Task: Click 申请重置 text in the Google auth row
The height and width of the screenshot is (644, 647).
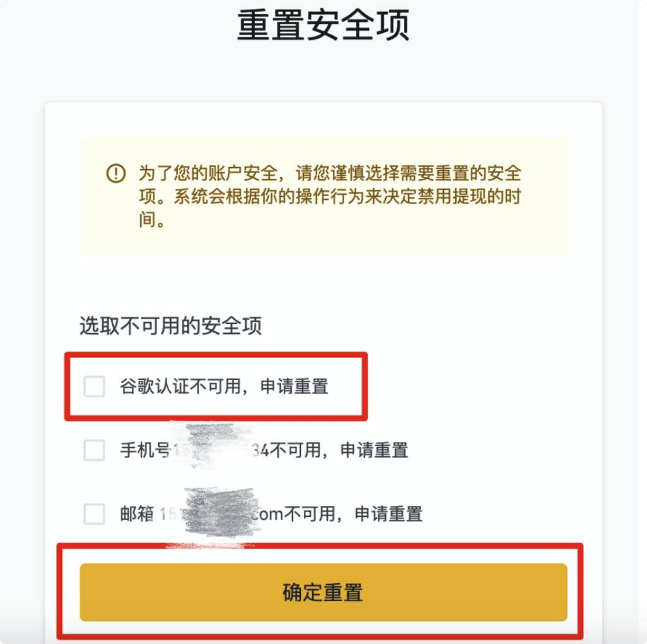Action: tap(294, 387)
